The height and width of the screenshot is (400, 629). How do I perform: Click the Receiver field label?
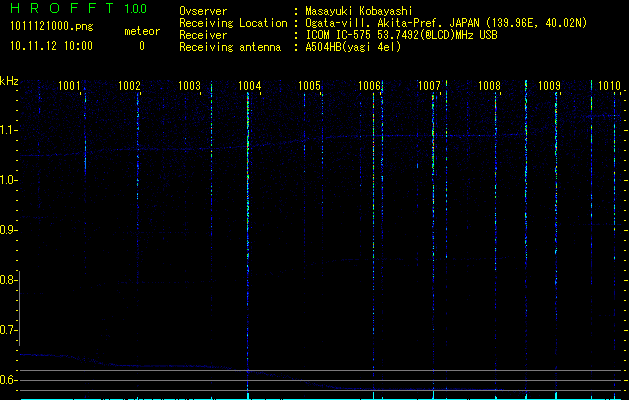pos(203,35)
